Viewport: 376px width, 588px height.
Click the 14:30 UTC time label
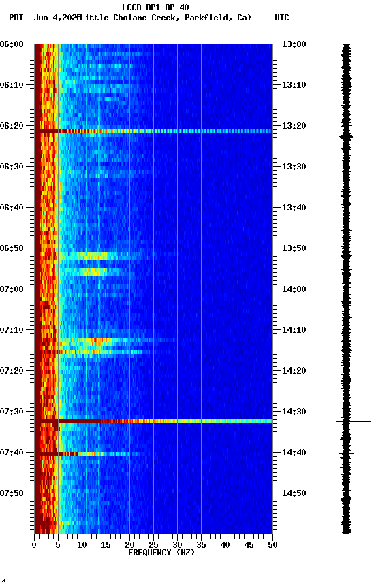(x=294, y=412)
